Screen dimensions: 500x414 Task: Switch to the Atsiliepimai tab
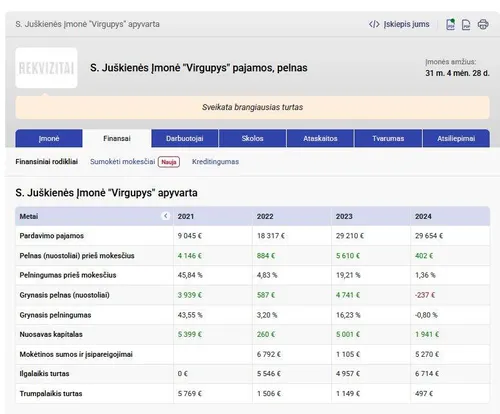coord(456,138)
